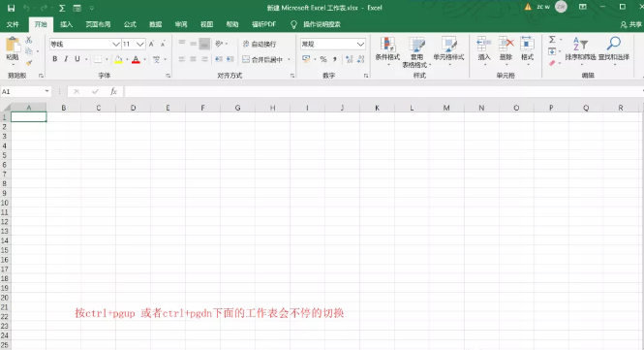Open the 文件 menu
The width and height of the screenshot is (644, 350).
pos(13,24)
